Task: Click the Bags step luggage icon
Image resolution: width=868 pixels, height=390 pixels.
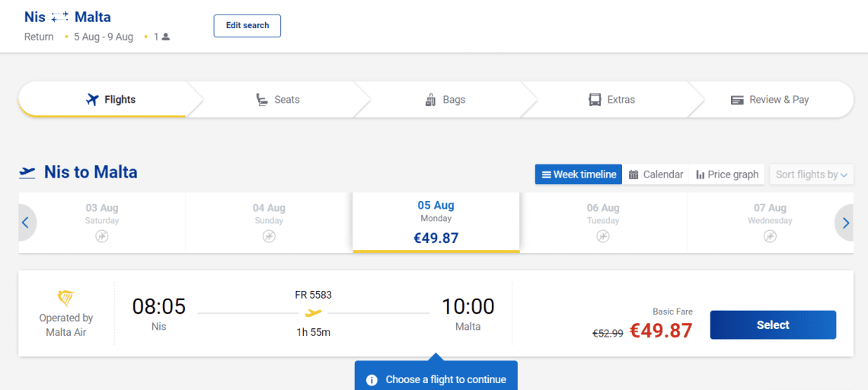Action: 430,100
